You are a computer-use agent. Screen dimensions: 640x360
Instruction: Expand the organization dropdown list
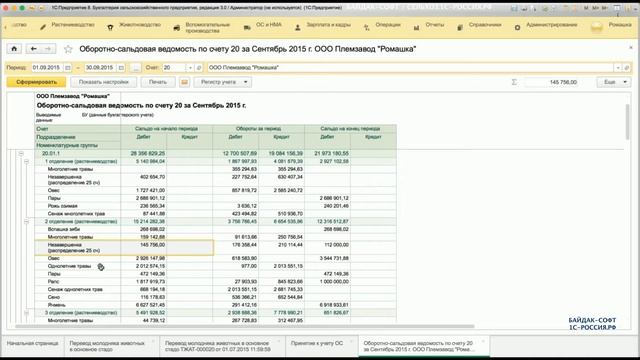click(618, 68)
